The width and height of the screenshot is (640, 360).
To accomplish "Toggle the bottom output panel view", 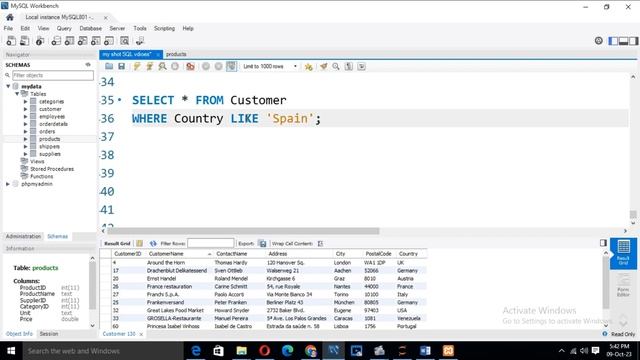I will coord(623,41).
